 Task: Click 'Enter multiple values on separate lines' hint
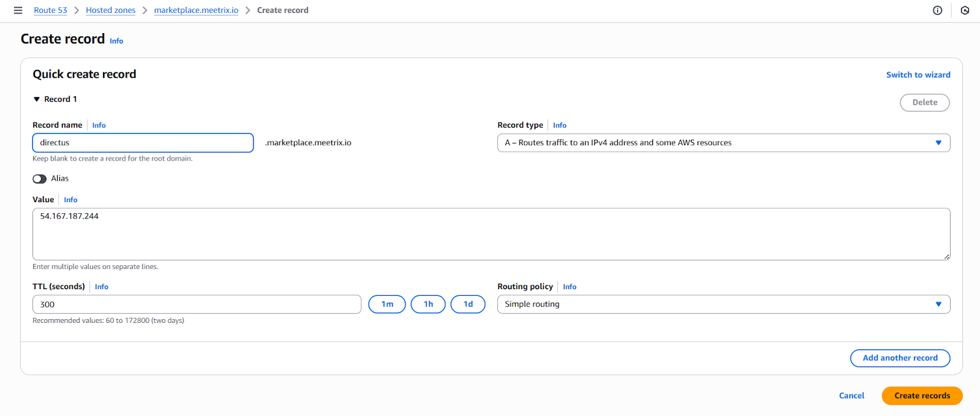tap(95, 267)
